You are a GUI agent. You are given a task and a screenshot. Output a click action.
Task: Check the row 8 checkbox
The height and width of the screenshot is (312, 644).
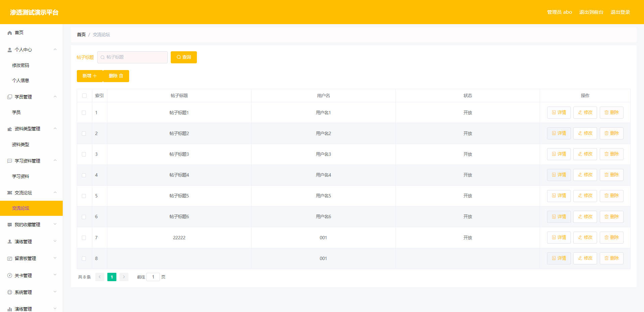(84, 259)
